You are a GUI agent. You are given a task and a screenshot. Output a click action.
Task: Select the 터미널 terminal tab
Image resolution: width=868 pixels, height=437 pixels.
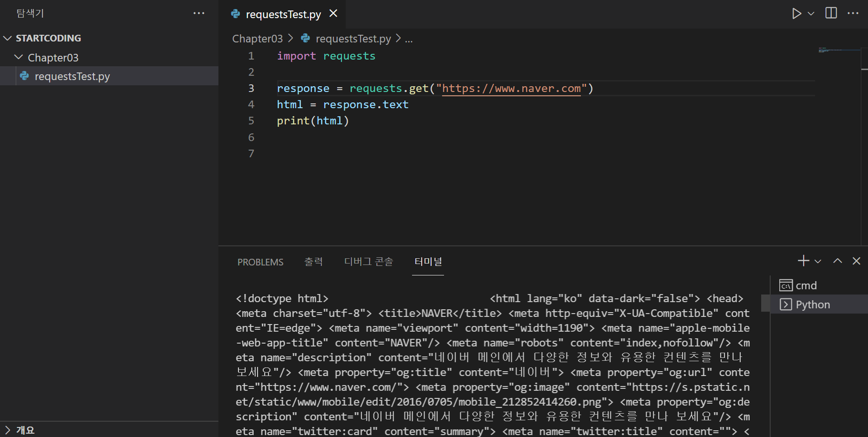point(428,262)
